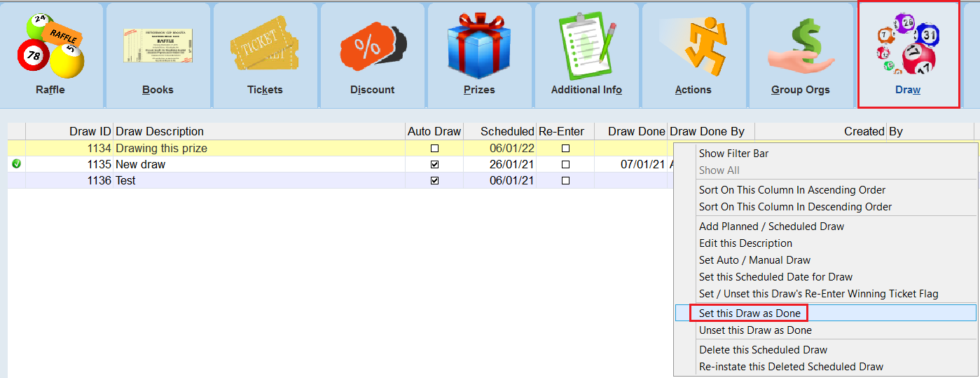Viewport: 980px width, 378px height.
Task: Click the By column header
Action: [x=930, y=131]
